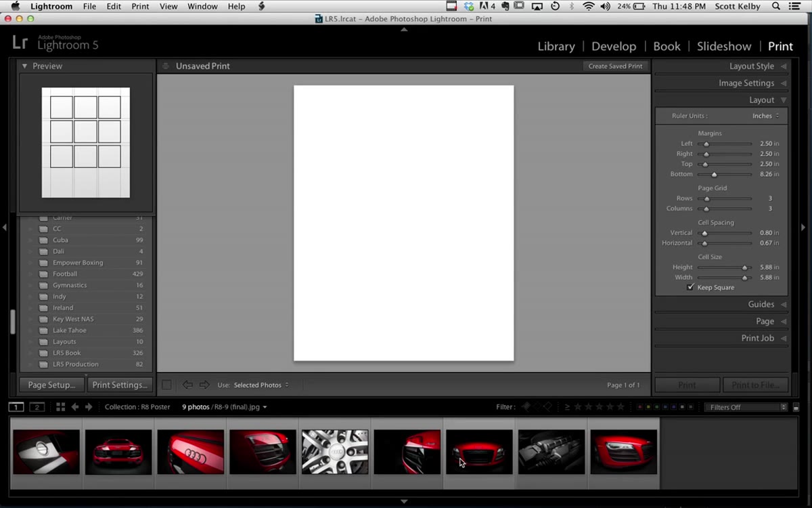Viewport: 812px width, 508px height.
Task: Select the main window display button 1
Action: click(x=16, y=407)
